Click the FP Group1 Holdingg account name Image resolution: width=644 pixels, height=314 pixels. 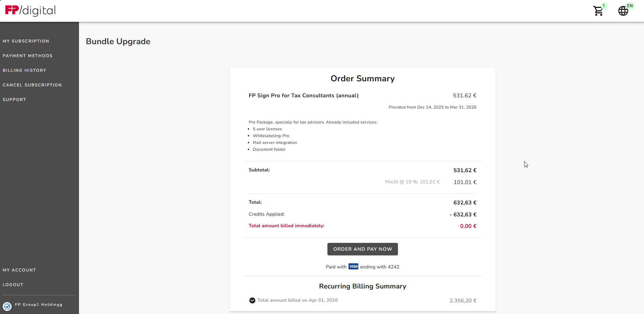(39, 305)
